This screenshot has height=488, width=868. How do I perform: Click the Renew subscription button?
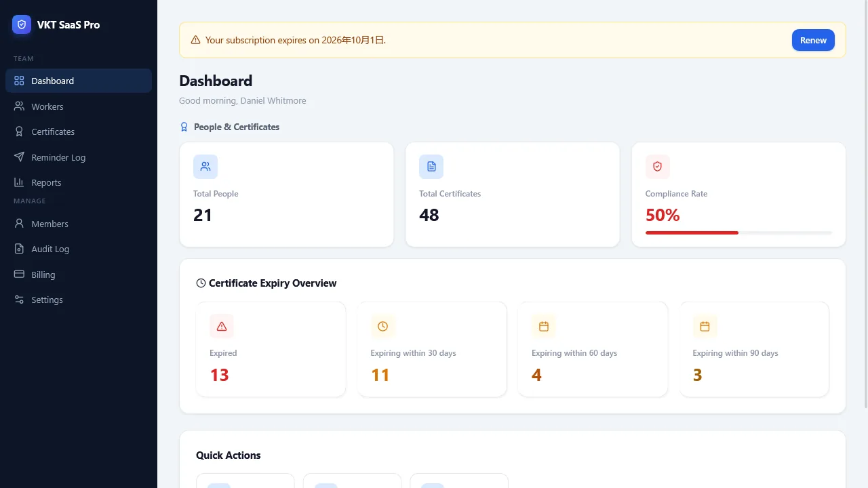[813, 40]
